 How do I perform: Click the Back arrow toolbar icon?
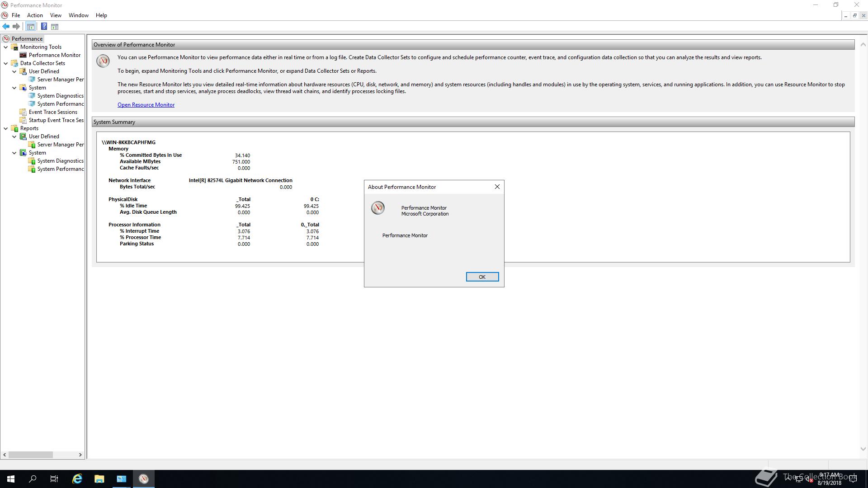click(x=6, y=27)
